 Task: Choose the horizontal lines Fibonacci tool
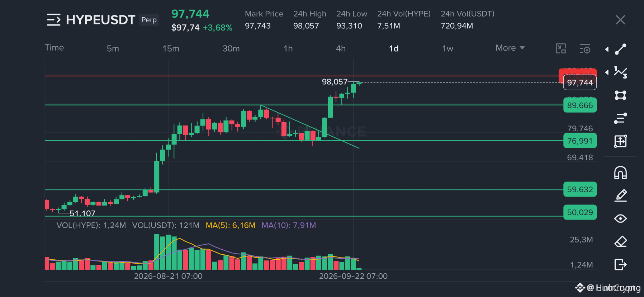click(x=620, y=118)
